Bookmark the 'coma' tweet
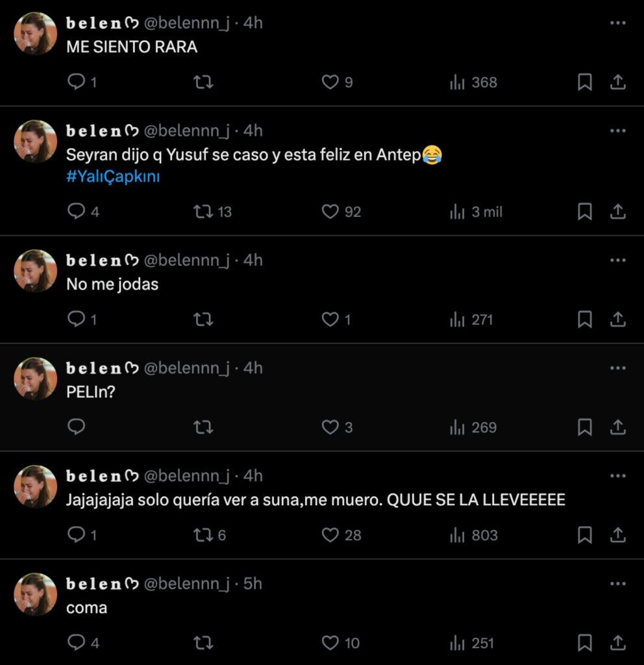 click(x=585, y=642)
